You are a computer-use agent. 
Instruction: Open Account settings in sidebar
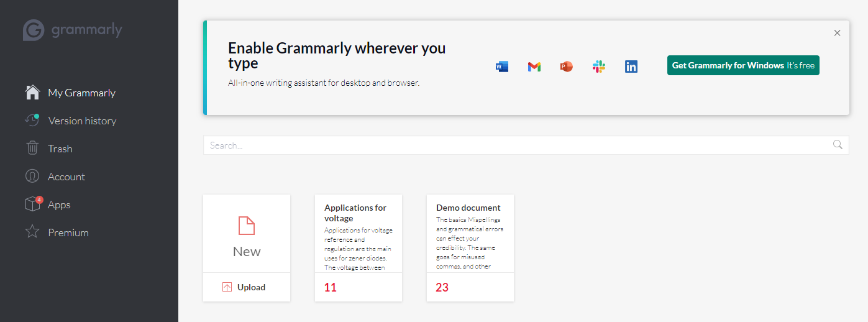66,177
